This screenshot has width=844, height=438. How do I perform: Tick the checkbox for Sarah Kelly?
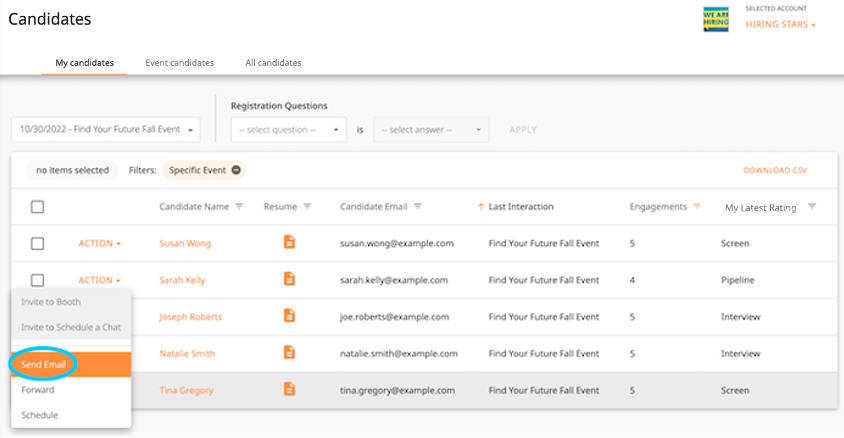point(37,280)
